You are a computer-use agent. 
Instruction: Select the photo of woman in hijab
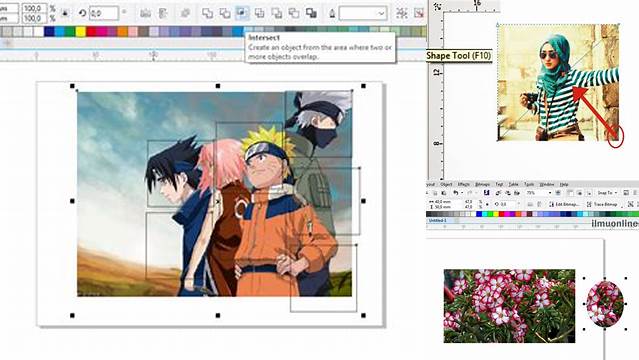(558, 82)
